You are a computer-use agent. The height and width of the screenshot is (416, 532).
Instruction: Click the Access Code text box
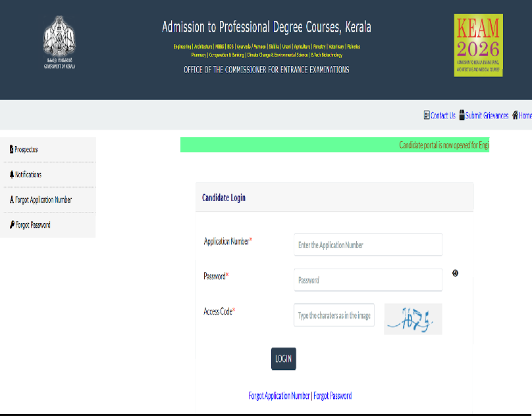334,315
